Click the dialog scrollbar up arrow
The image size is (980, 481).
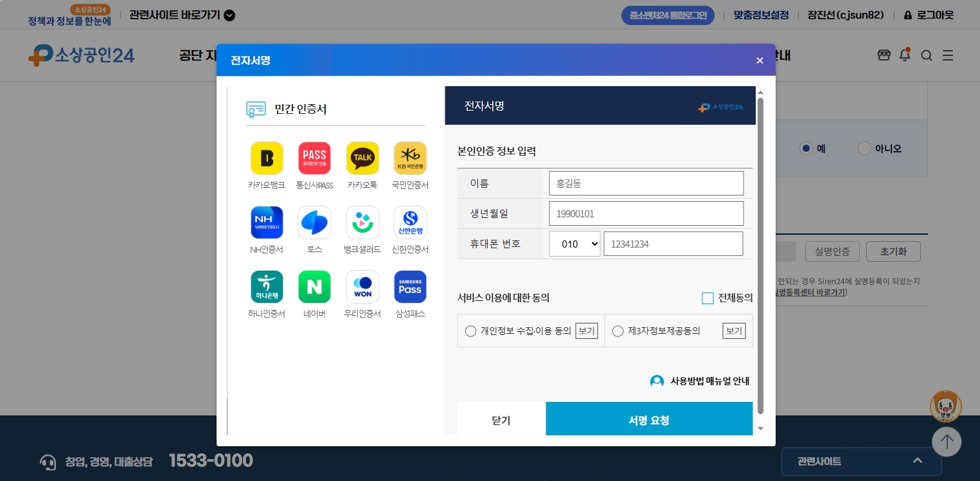click(761, 93)
